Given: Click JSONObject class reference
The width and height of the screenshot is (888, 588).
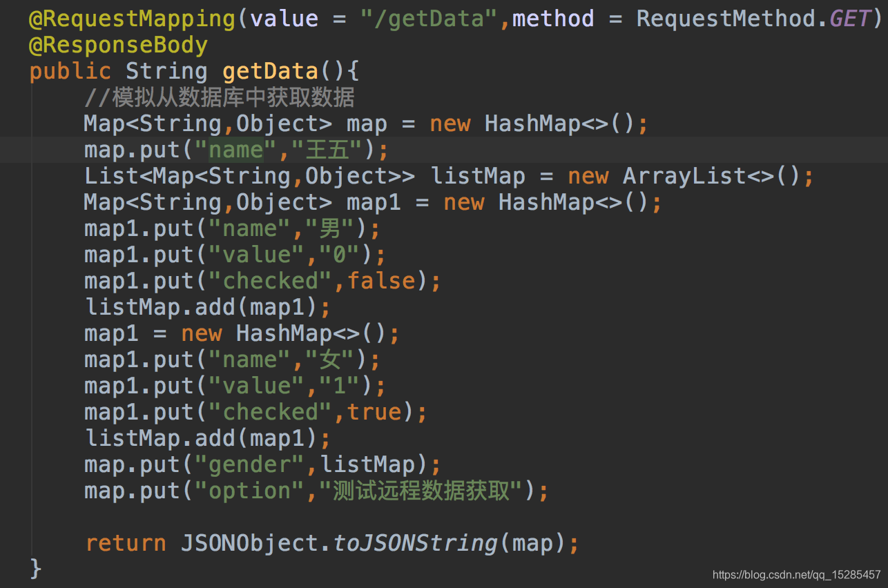Looking at the screenshot, I should (x=249, y=543).
